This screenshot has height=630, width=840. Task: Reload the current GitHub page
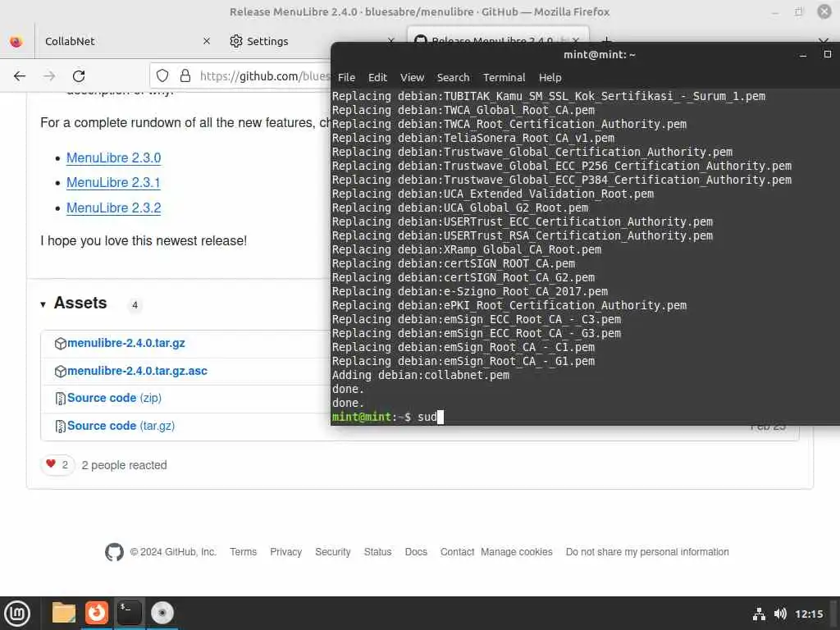79,76
